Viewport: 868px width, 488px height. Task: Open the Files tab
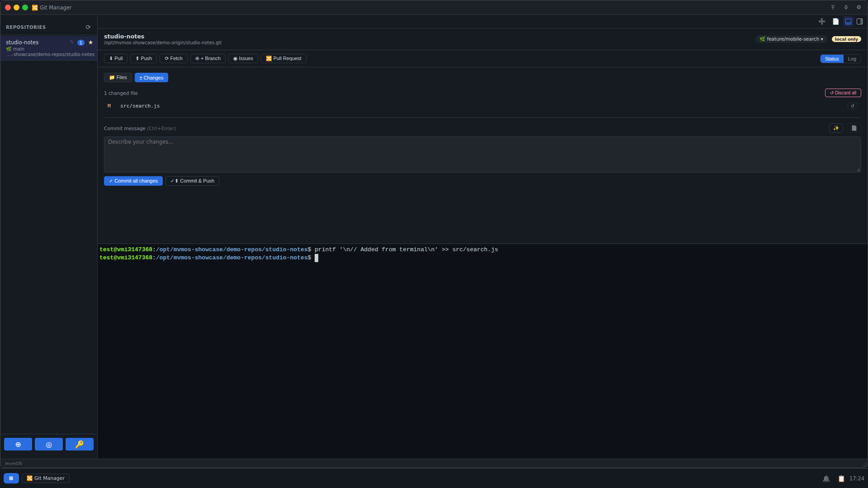pyautogui.click(x=118, y=78)
